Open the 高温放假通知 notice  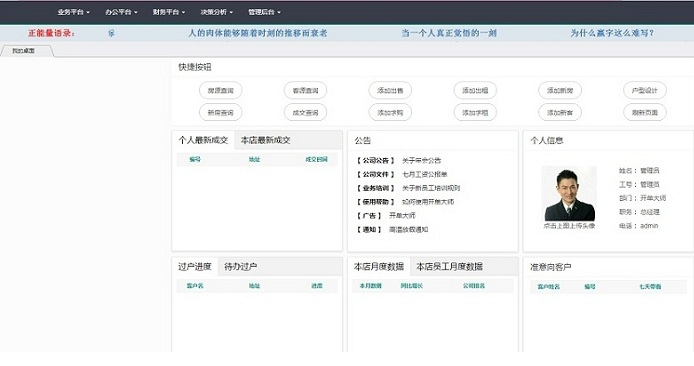coord(409,230)
